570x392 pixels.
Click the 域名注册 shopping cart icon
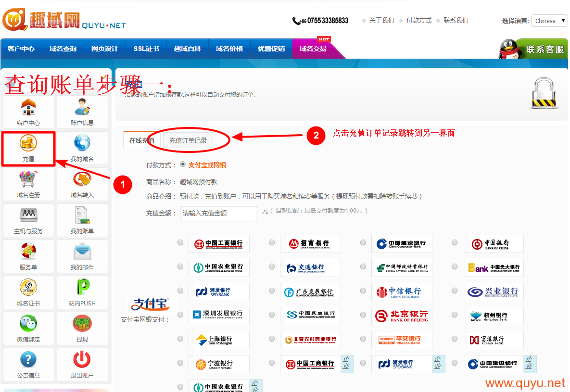(x=28, y=179)
